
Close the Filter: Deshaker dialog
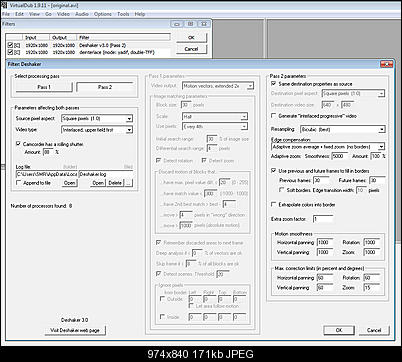pos(386,64)
